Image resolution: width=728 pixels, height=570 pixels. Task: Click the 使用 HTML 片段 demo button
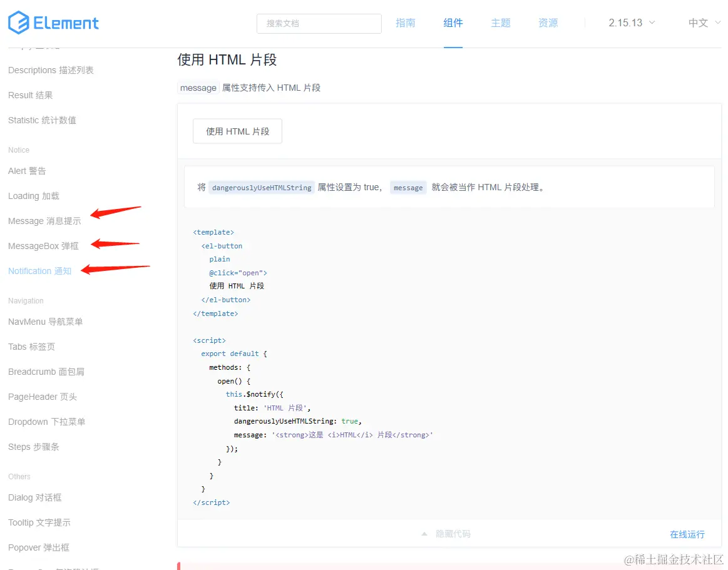[x=237, y=131]
